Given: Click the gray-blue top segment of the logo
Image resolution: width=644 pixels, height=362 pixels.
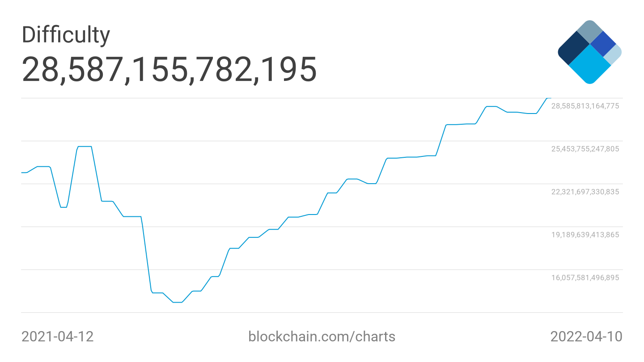Looking at the screenshot, I should coord(590,31).
